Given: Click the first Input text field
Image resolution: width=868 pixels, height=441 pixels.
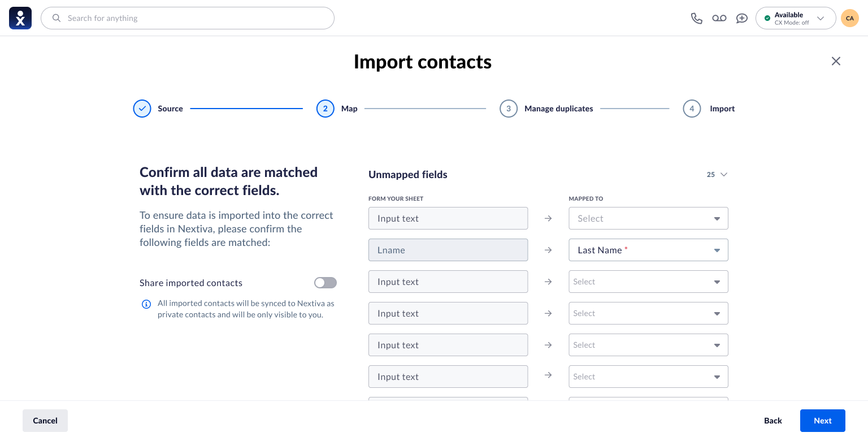Looking at the screenshot, I should [x=448, y=218].
